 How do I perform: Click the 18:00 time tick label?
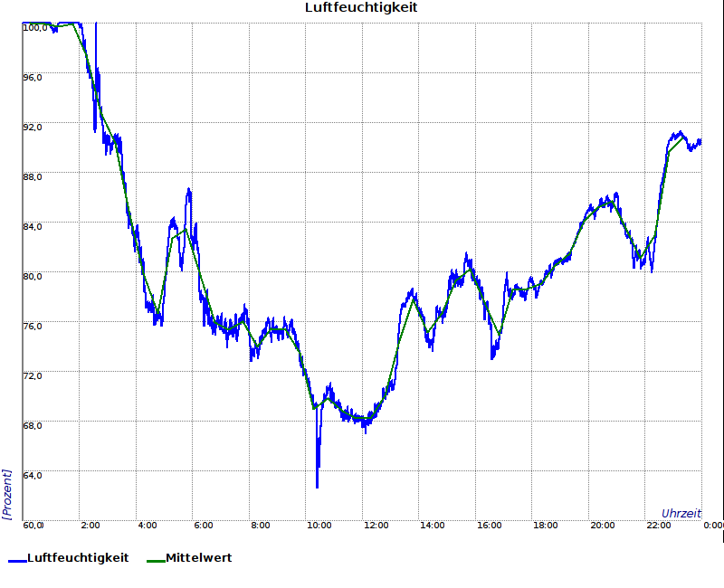point(546,526)
